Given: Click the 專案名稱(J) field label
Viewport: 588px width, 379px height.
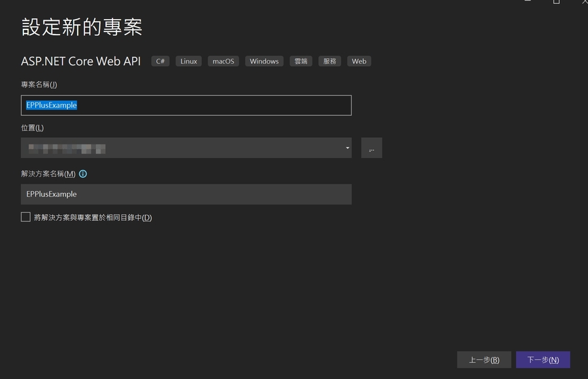Looking at the screenshot, I should click(x=39, y=84).
